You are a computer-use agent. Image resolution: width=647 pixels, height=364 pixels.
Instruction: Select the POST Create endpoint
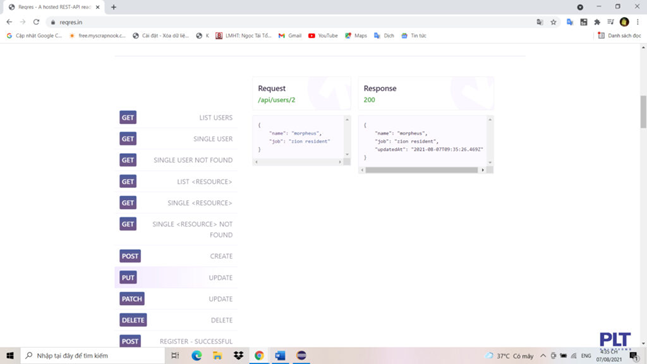click(176, 256)
